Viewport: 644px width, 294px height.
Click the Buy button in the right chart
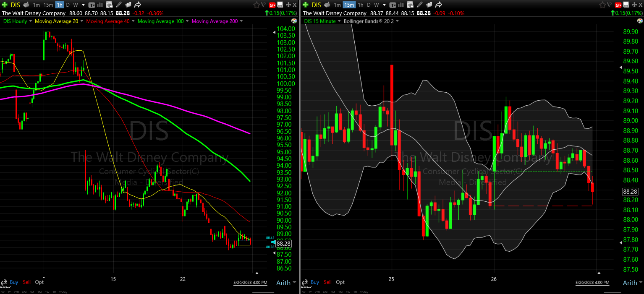tap(315, 282)
